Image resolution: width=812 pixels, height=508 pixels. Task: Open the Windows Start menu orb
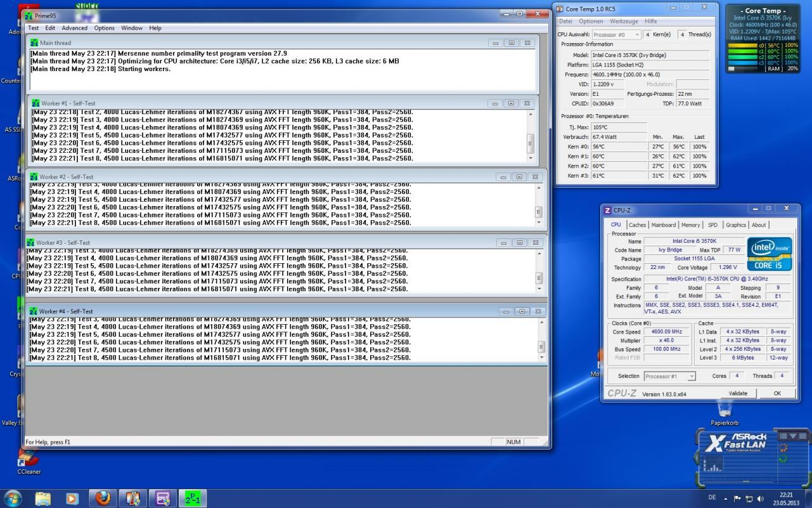point(12,498)
